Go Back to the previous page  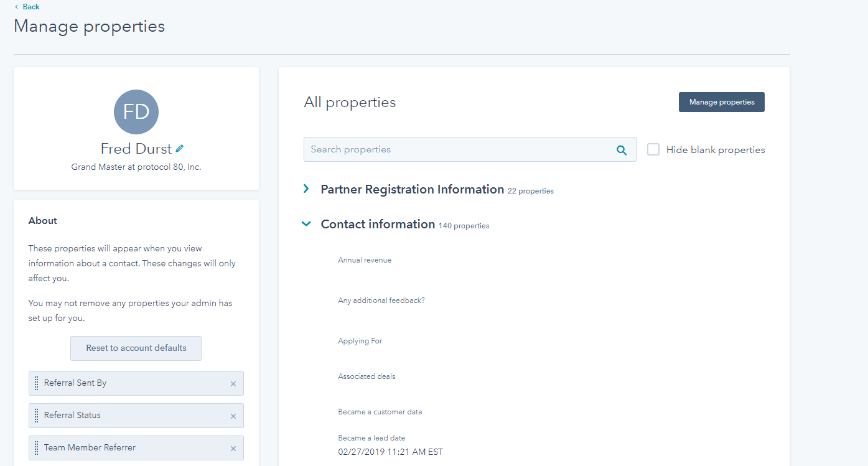(27, 7)
